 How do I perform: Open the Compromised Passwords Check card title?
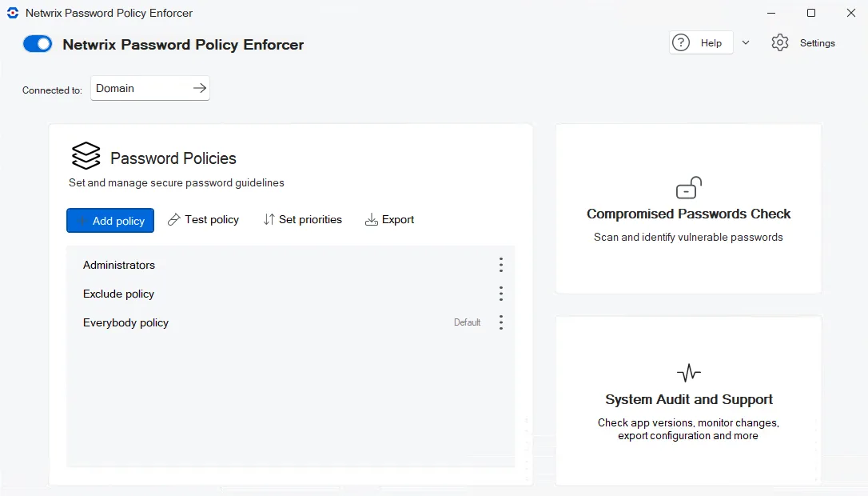coord(689,214)
